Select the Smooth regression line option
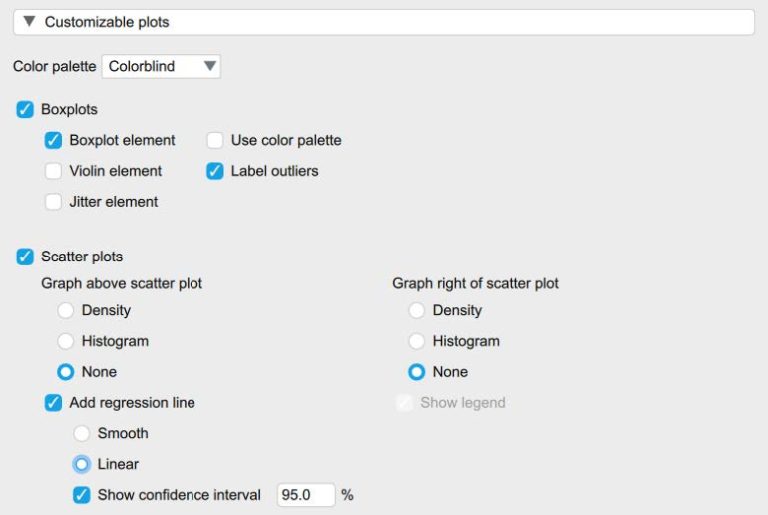768x515 pixels. 82,434
